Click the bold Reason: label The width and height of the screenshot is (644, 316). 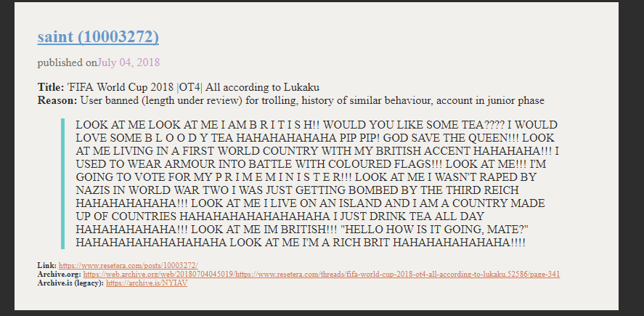pyautogui.click(x=57, y=100)
